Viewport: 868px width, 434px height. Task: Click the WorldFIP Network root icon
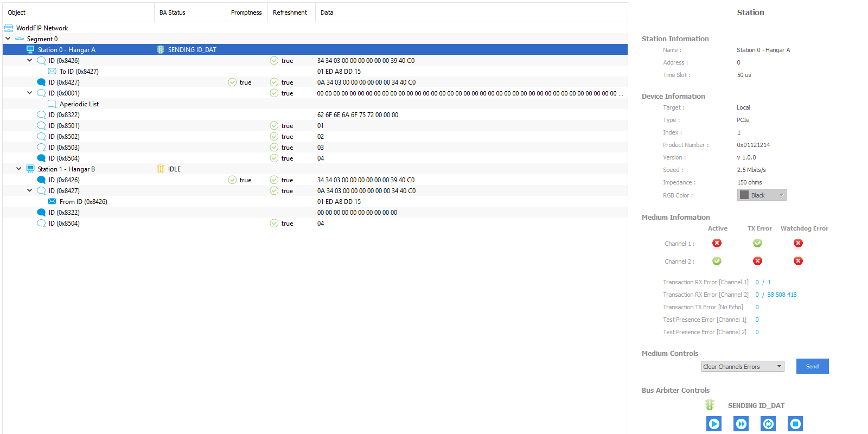(9, 28)
